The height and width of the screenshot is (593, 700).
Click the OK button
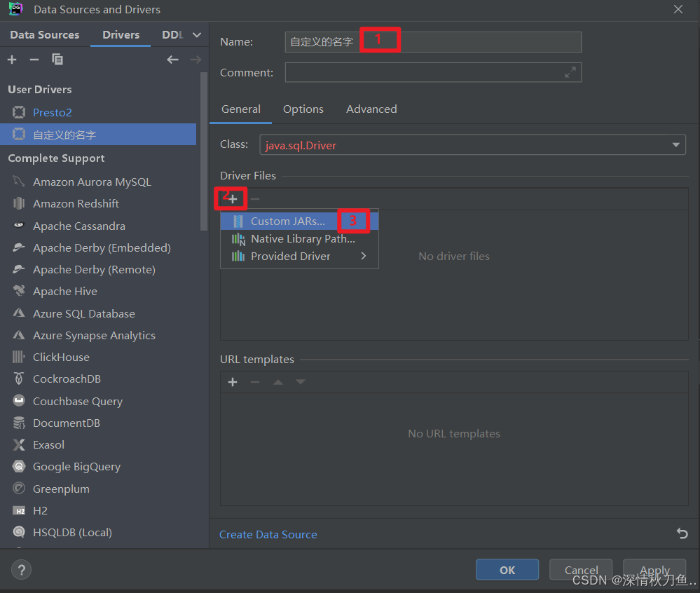[507, 570]
